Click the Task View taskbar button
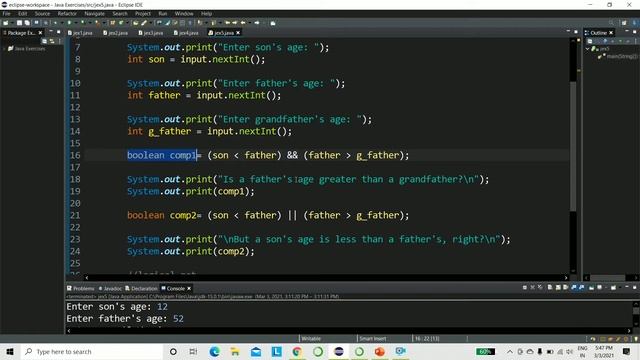The width and height of the screenshot is (640, 360). (x=193, y=351)
